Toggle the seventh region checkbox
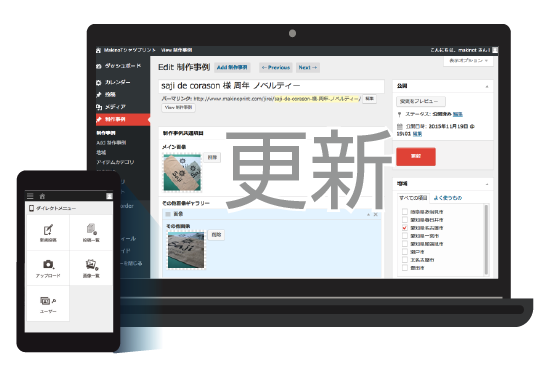This screenshot has height=374, width=553. (x=405, y=260)
